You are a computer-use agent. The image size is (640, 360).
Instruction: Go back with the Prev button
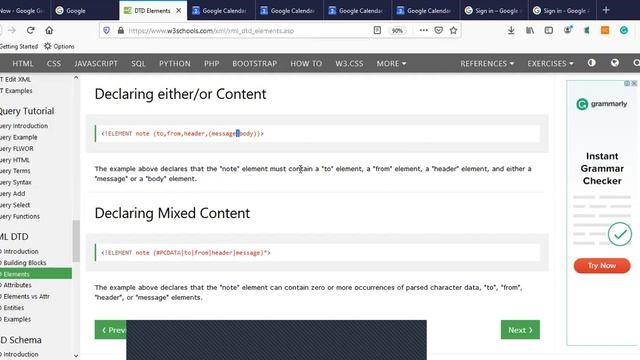pyautogui.click(x=111, y=330)
